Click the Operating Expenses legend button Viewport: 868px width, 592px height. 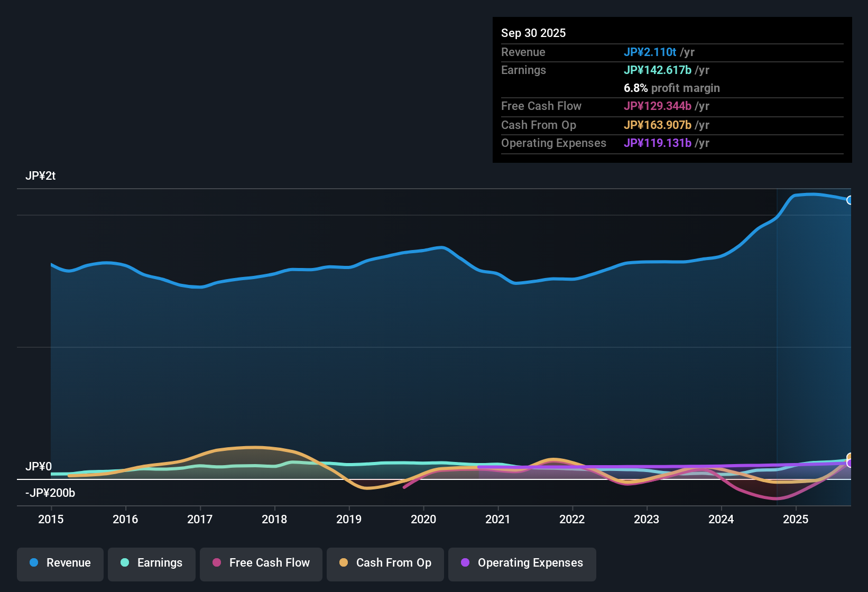point(522,563)
